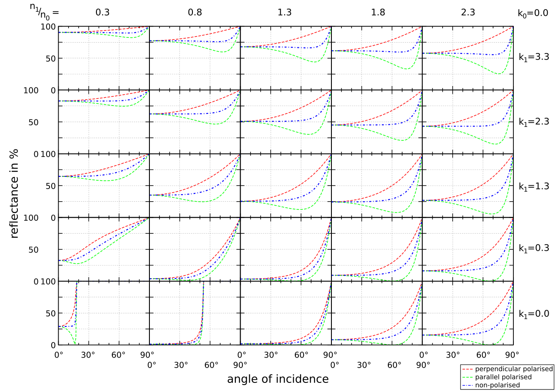This screenshot has height=392, width=556.
Task: Click the 0.3 column header
Action: (103, 13)
